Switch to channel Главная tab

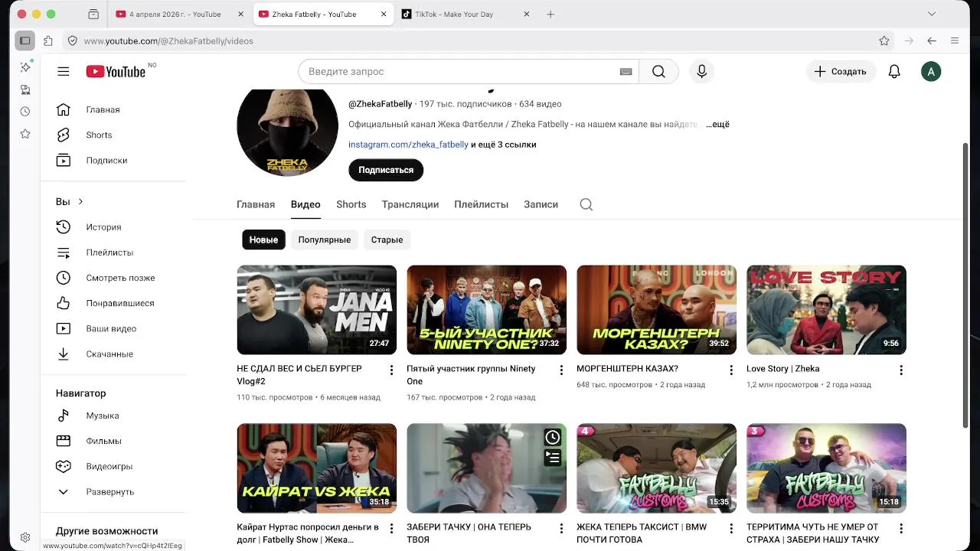[256, 204]
